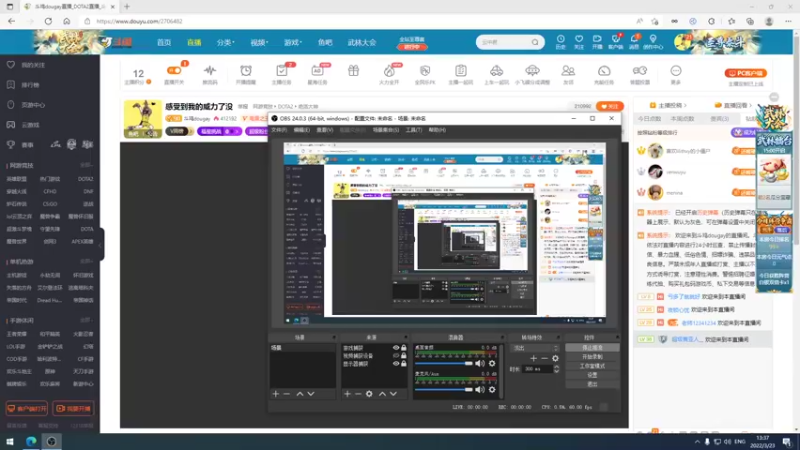Open the AD star task icon

click(x=317, y=70)
